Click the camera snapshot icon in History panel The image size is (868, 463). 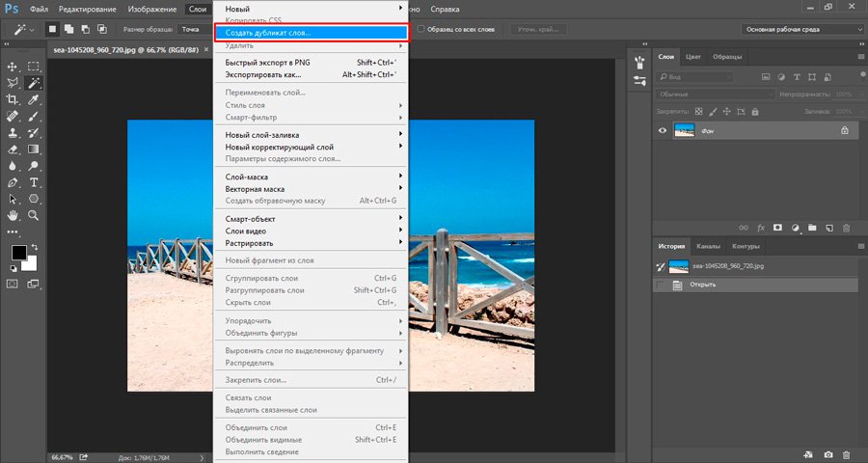click(828, 454)
